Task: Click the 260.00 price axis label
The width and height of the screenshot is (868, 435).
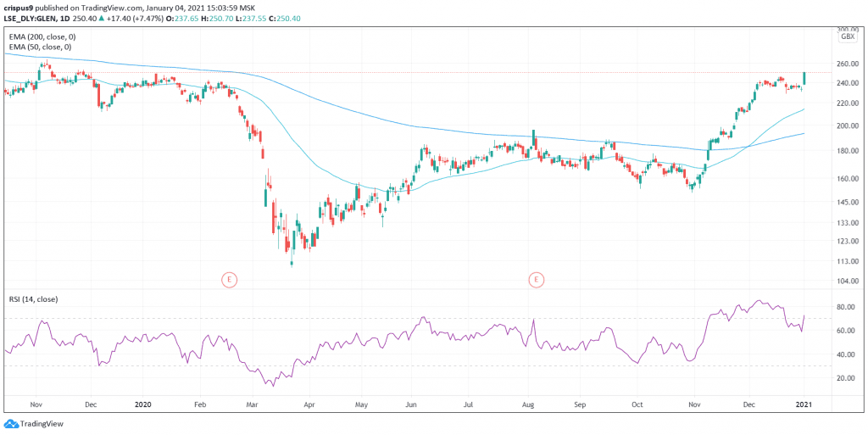Action: [x=848, y=64]
